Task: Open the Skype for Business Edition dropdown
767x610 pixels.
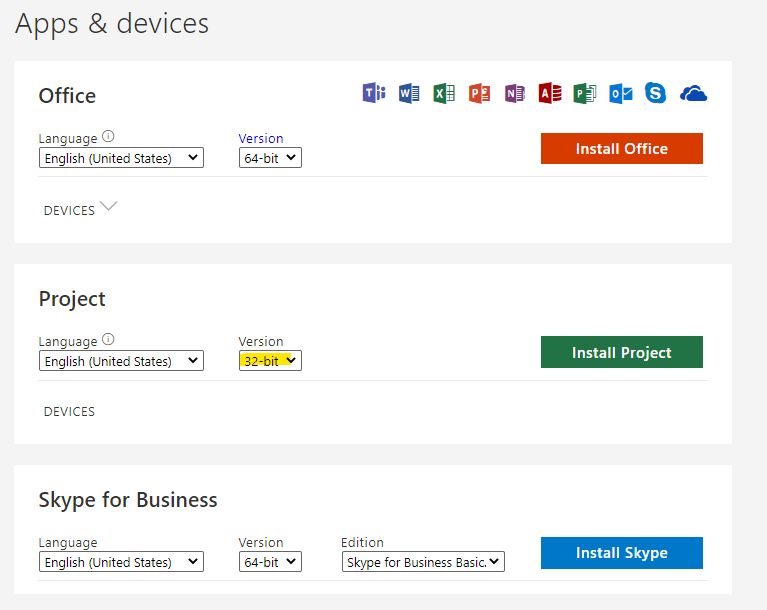Action: tap(423, 562)
